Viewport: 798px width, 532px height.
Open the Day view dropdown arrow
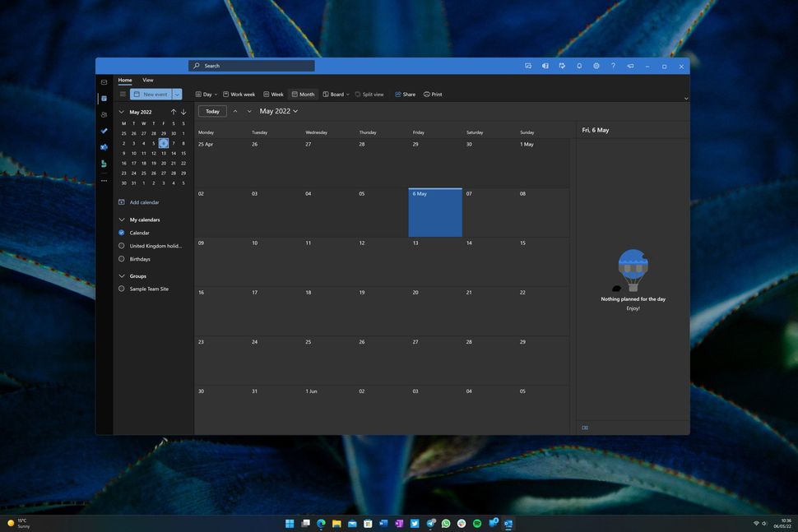pos(215,94)
